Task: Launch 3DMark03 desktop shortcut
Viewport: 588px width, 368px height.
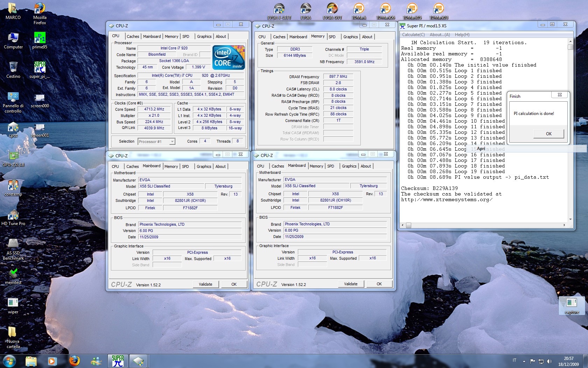Action: [439, 11]
